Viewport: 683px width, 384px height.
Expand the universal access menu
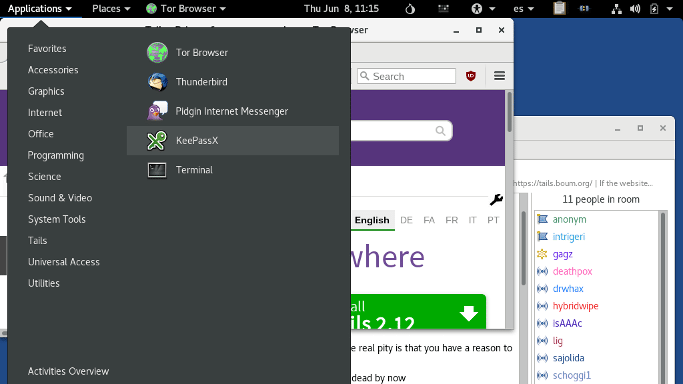483,9
